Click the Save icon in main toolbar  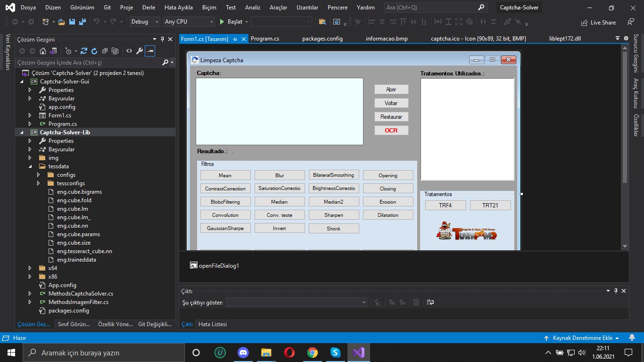pyautogui.click(x=72, y=22)
